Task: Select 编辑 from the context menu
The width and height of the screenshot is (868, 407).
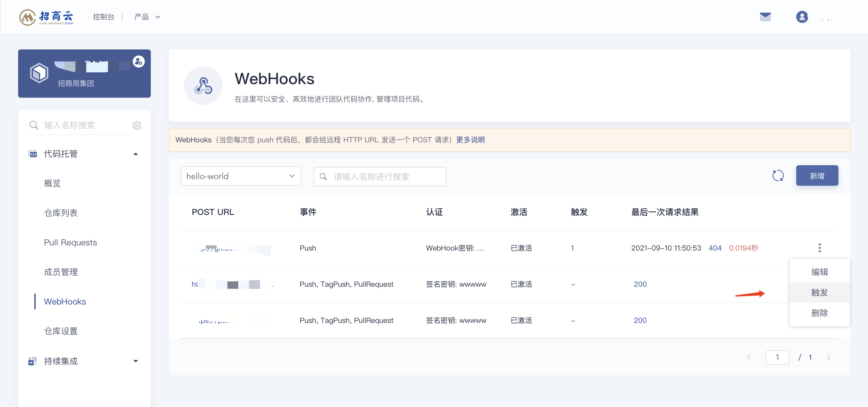Action: coord(819,272)
